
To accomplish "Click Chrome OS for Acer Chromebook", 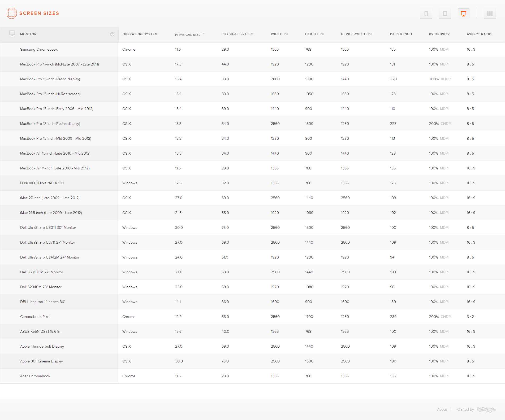I will [x=129, y=376].
